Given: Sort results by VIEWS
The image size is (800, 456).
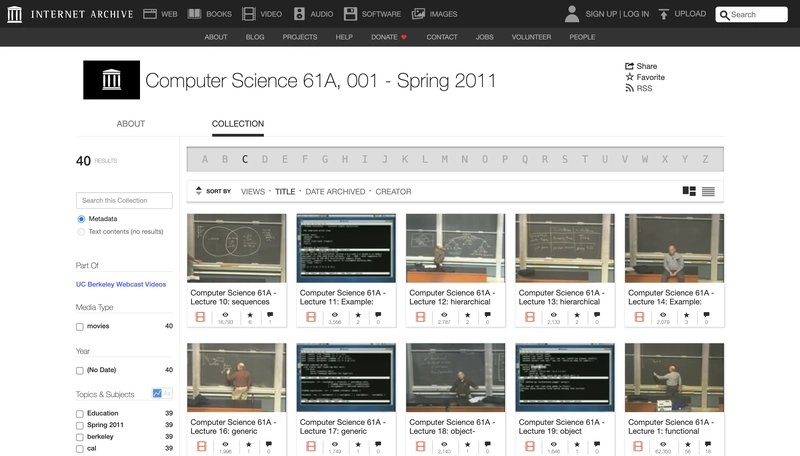Looking at the screenshot, I should [253, 192].
